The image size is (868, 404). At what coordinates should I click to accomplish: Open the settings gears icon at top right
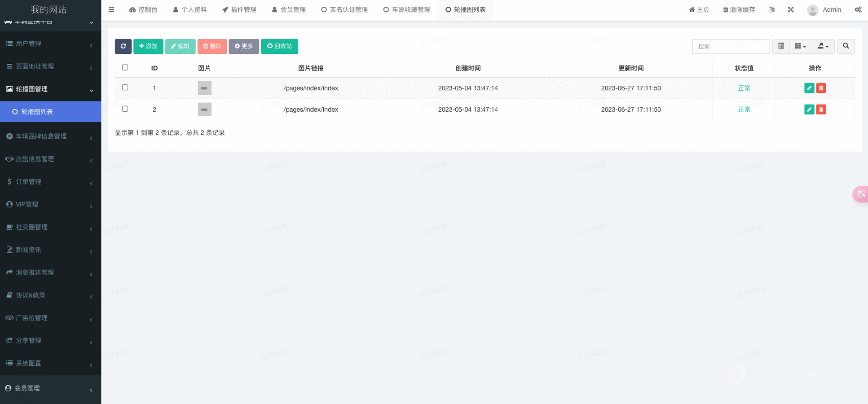click(x=858, y=10)
